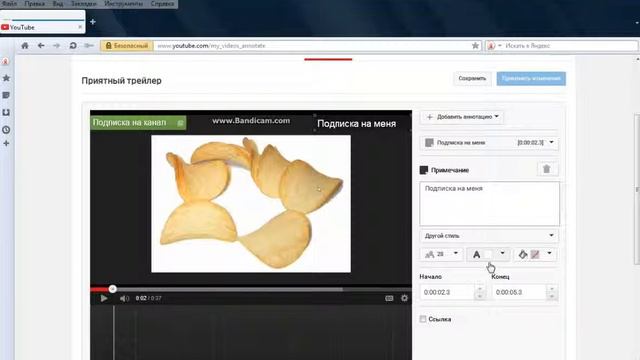The image size is (640, 360).
Task: Click the Приятный трейлер title
Action: 122,81
